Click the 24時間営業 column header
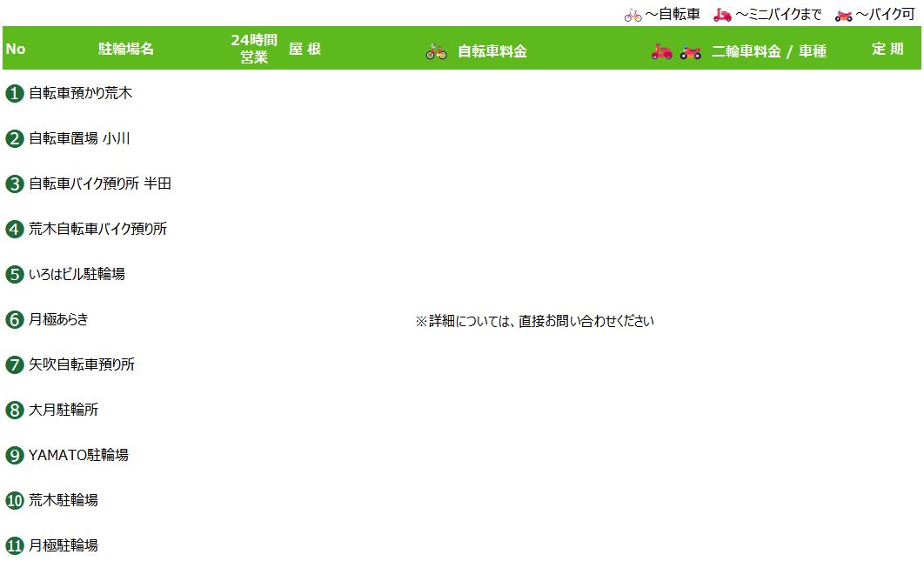Image resolution: width=924 pixels, height=568 pixels. 254,49
